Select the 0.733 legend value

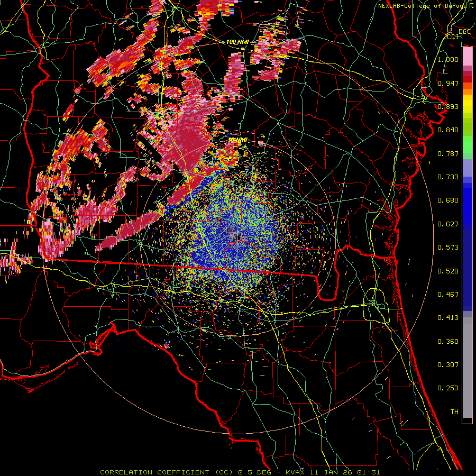point(448,177)
